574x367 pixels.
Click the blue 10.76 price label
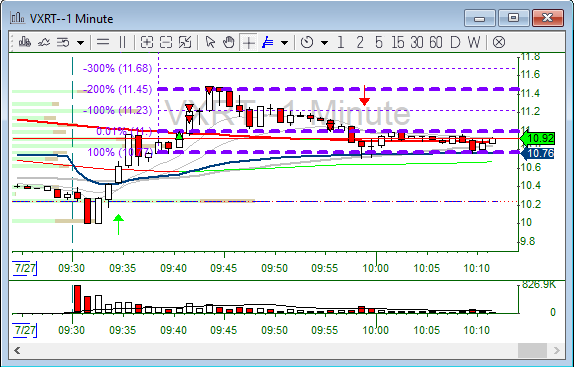[x=537, y=153]
